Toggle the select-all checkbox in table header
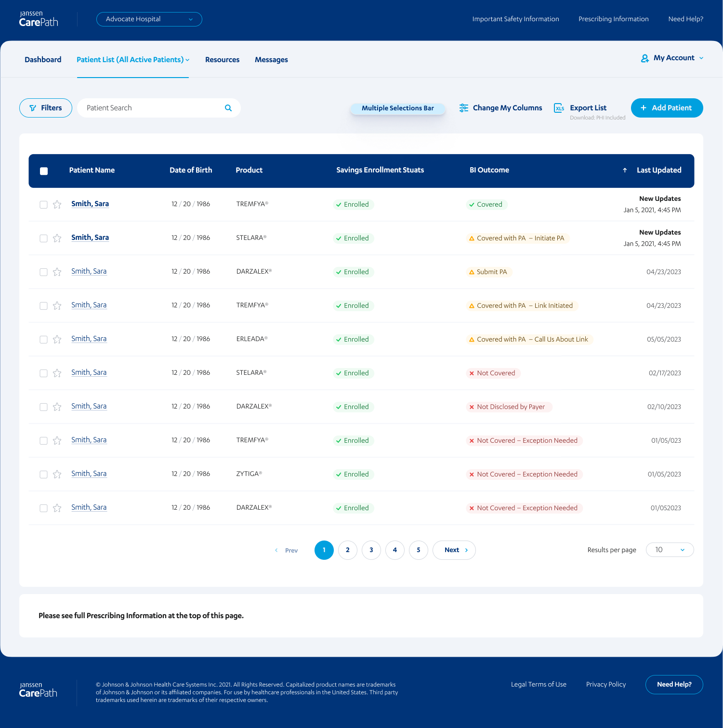The height and width of the screenshot is (728, 723). 44,171
